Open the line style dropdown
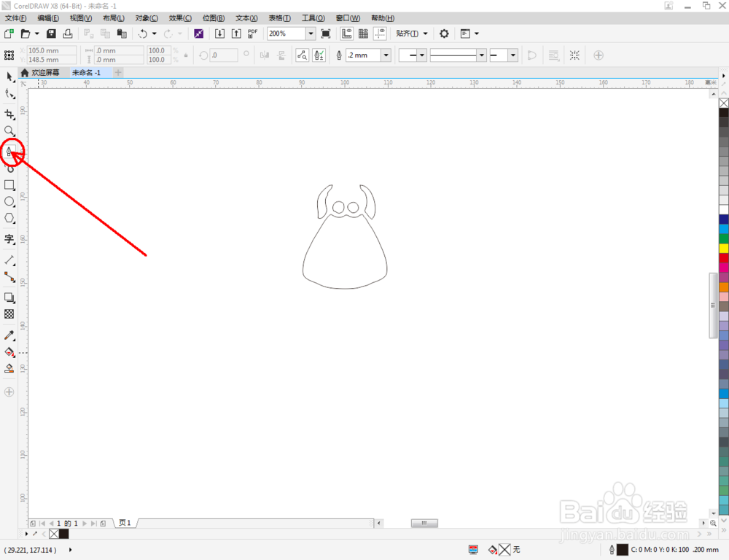 pyautogui.click(x=482, y=55)
